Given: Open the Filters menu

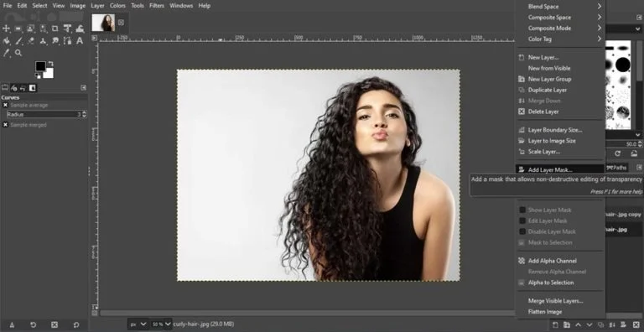Looking at the screenshot, I should click(x=157, y=6).
